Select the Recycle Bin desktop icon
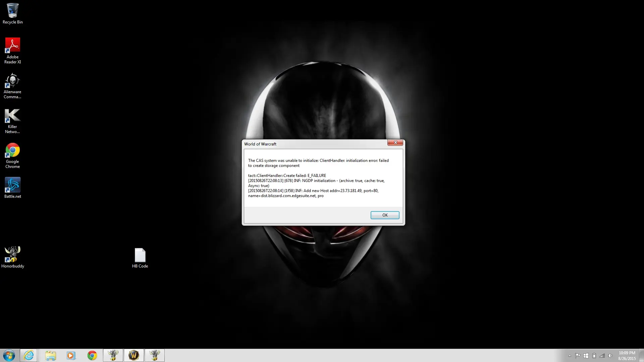 (x=13, y=14)
